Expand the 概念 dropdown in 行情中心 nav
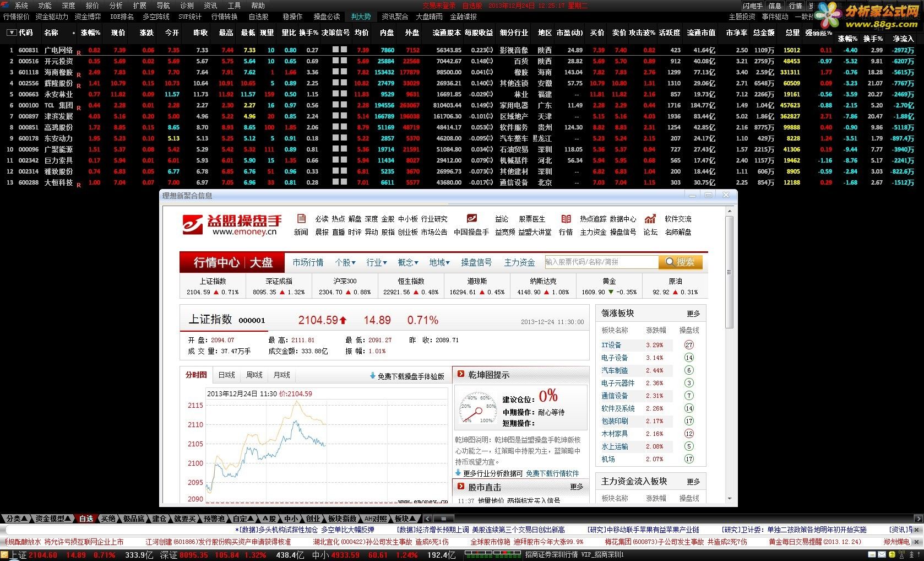924x561 pixels. point(408,262)
